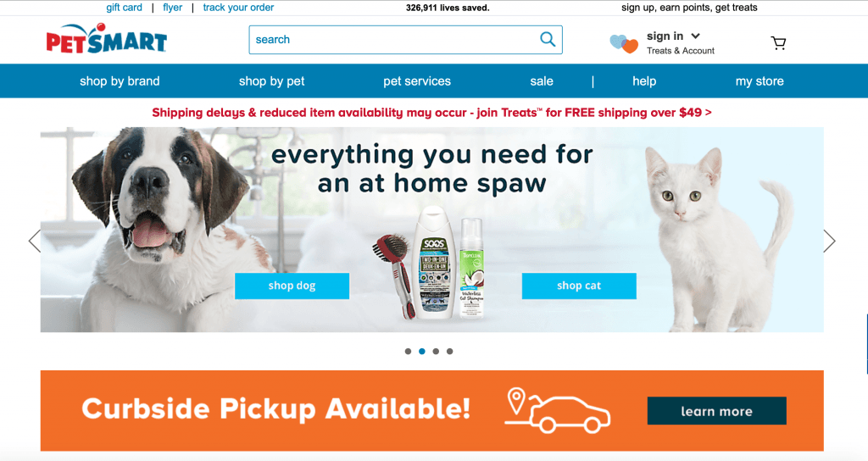Click the curbside car pickup icon

pos(558,410)
